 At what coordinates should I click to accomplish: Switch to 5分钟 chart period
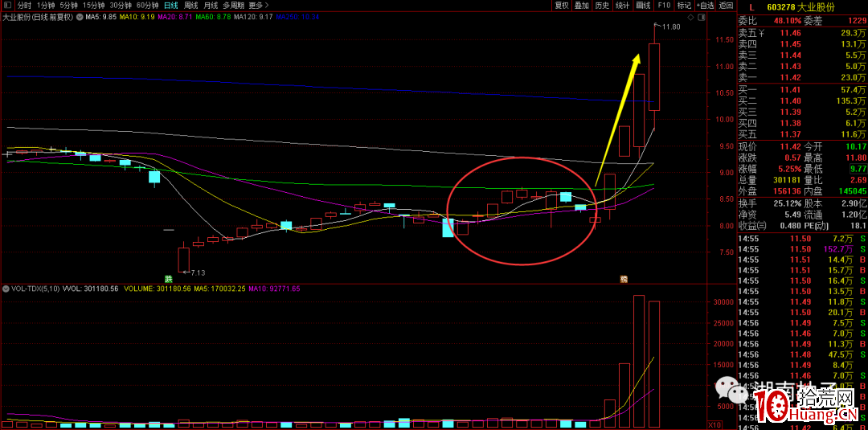tap(68, 6)
